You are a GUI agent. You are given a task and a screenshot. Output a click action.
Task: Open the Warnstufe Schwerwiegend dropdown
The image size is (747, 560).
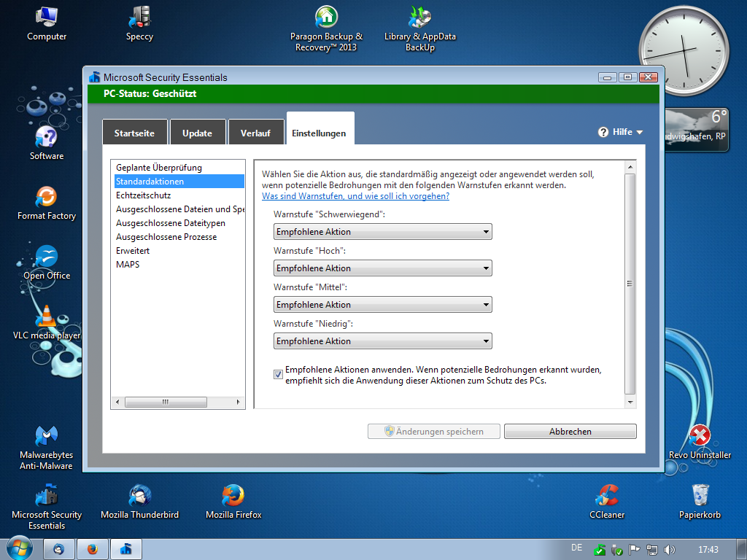pos(382,232)
